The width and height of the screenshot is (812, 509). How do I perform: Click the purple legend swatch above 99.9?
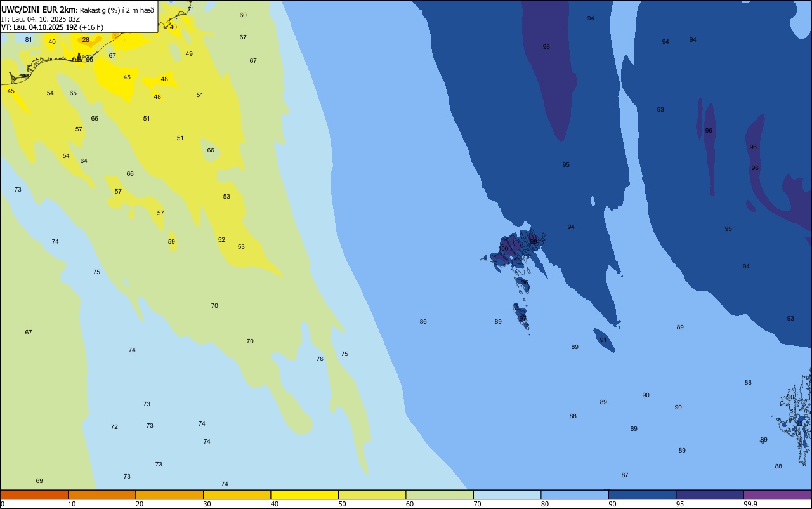(777, 494)
